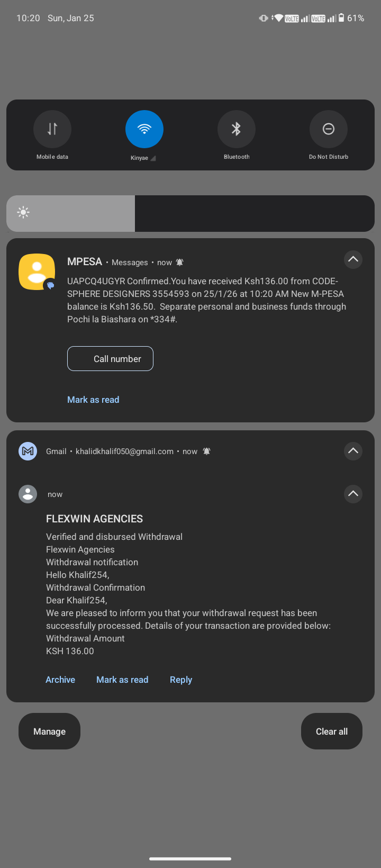Viewport: 381px width, 868px height.
Task: Collapse the MPESA notification
Action: pyautogui.click(x=353, y=259)
